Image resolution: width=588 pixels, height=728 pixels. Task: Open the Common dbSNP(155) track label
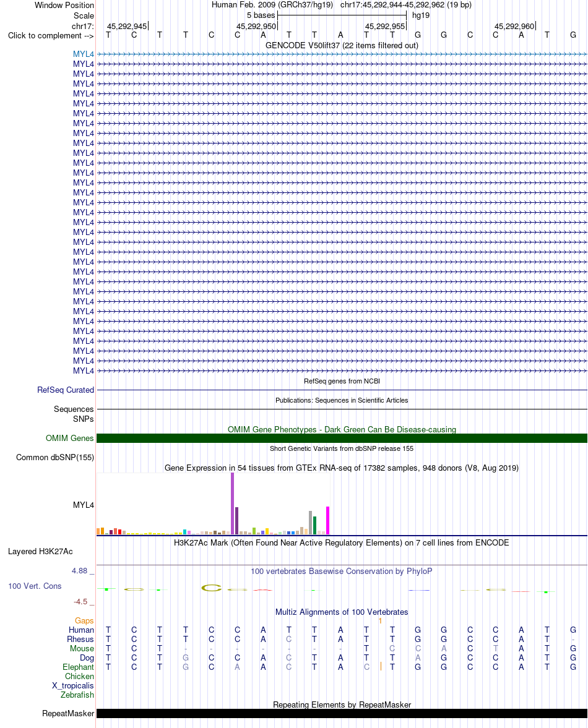click(55, 457)
